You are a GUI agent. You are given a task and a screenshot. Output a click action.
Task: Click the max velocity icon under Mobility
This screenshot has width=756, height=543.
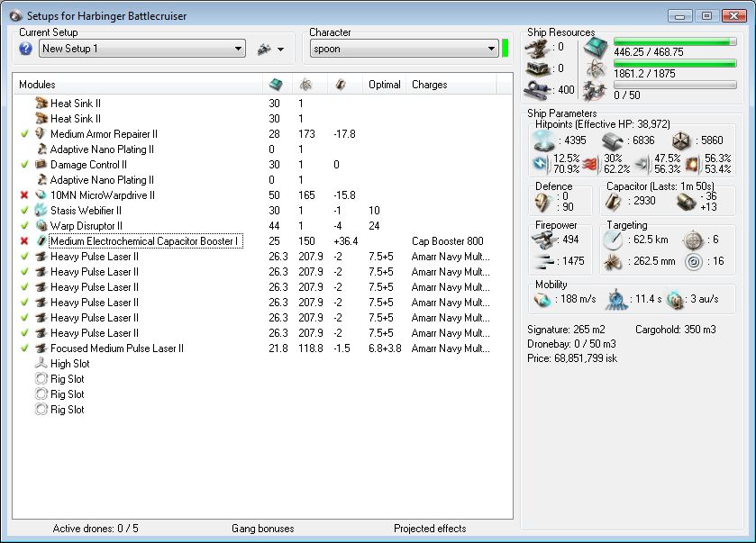pos(542,299)
